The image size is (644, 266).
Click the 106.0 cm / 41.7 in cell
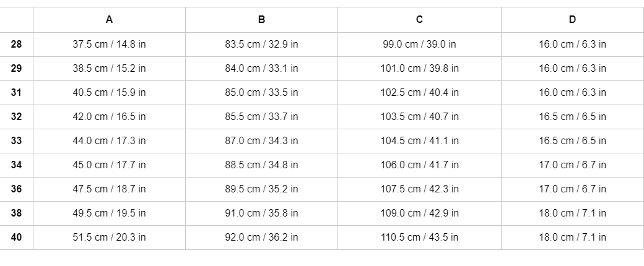pyautogui.click(x=419, y=165)
